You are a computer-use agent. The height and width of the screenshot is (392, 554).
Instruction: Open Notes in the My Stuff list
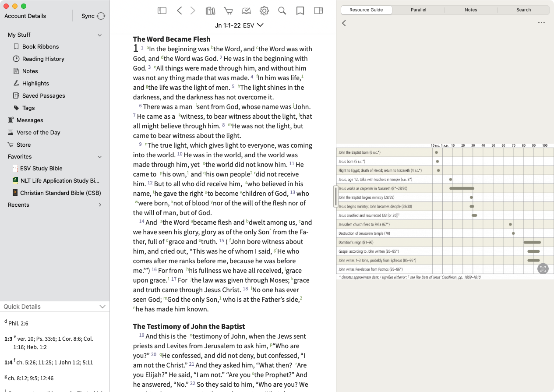(30, 71)
